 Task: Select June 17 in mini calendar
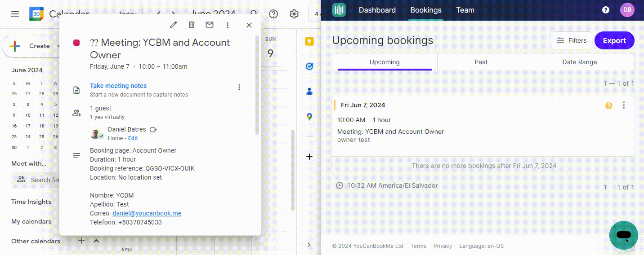[x=28, y=126]
